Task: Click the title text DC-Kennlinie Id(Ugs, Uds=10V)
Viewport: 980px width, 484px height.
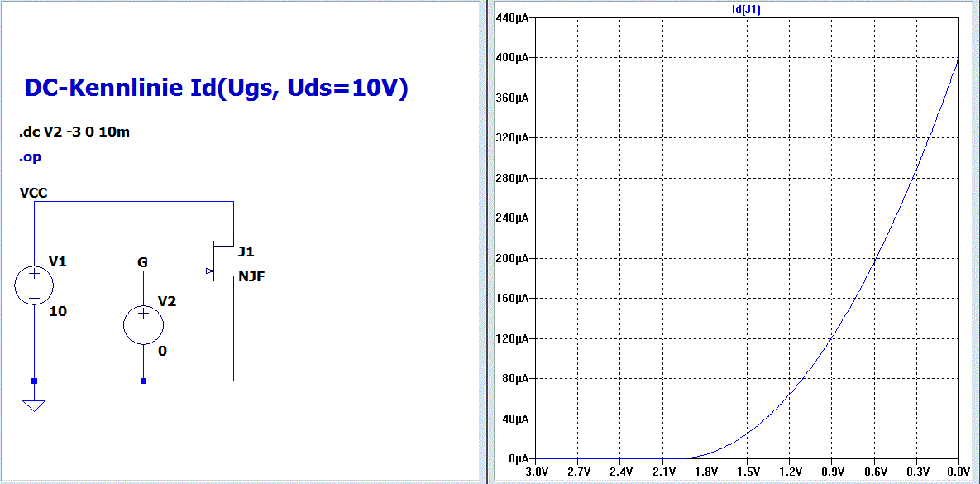Action: (216, 89)
